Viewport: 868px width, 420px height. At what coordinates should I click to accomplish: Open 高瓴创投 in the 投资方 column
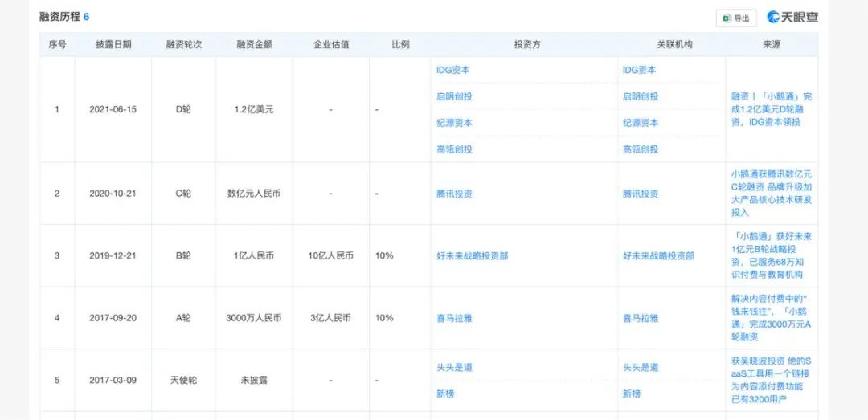454,149
